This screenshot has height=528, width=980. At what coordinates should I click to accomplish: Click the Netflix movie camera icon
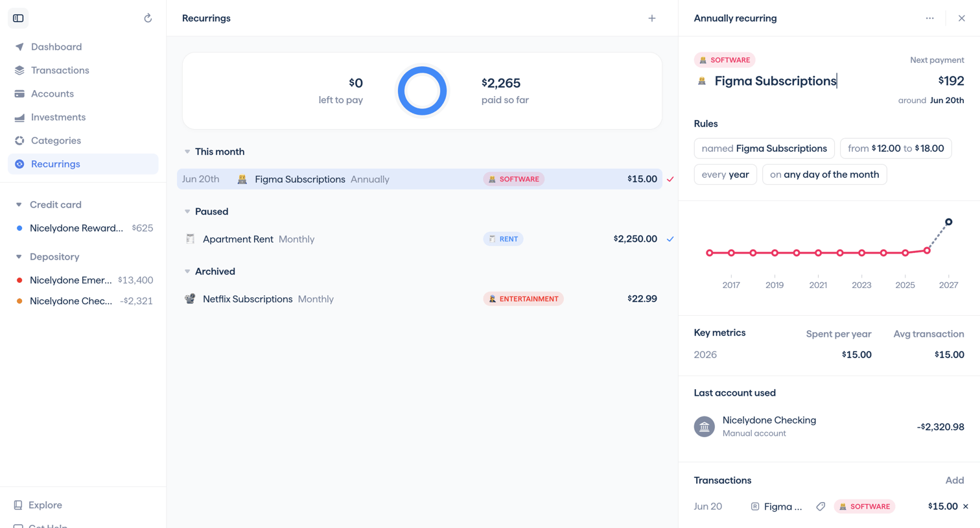190,299
